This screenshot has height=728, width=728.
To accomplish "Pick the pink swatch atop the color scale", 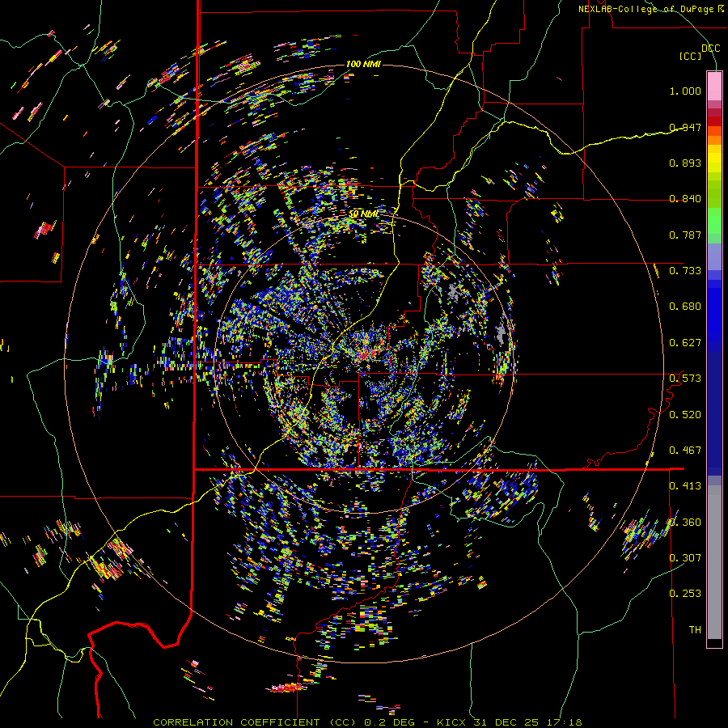I will 714,86.
